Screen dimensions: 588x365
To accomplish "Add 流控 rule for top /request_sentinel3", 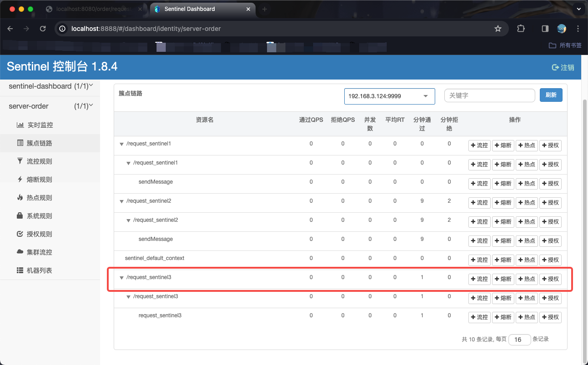I will pyautogui.click(x=479, y=279).
